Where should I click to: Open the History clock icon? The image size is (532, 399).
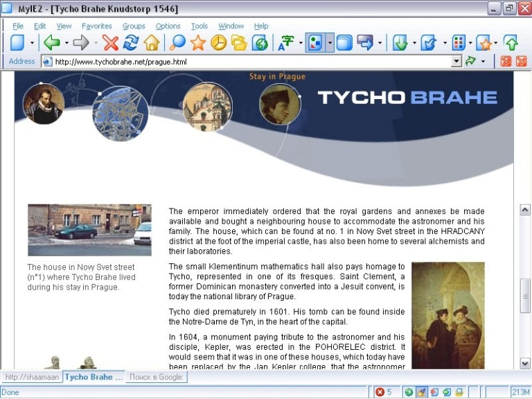tap(218, 43)
